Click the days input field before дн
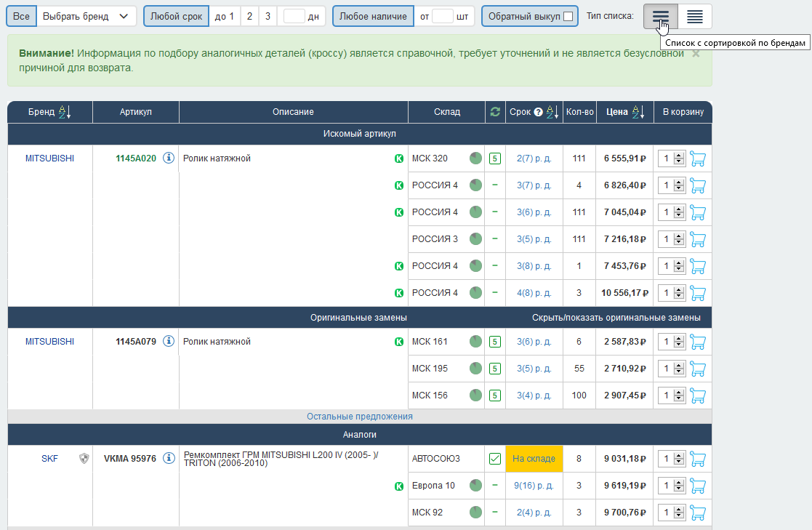The width and height of the screenshot is (812, 530). [294, 16]
